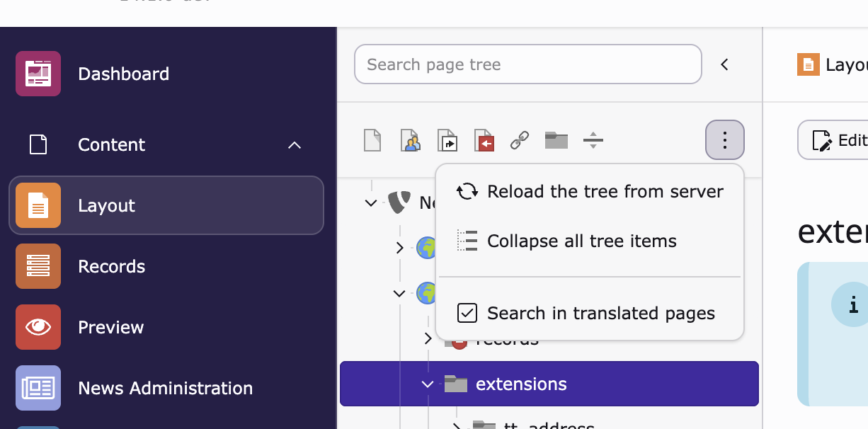The width and height of the screenshot is (868, 429).
Task: Select the mount point page icon
Action: [x=484, y=140]
